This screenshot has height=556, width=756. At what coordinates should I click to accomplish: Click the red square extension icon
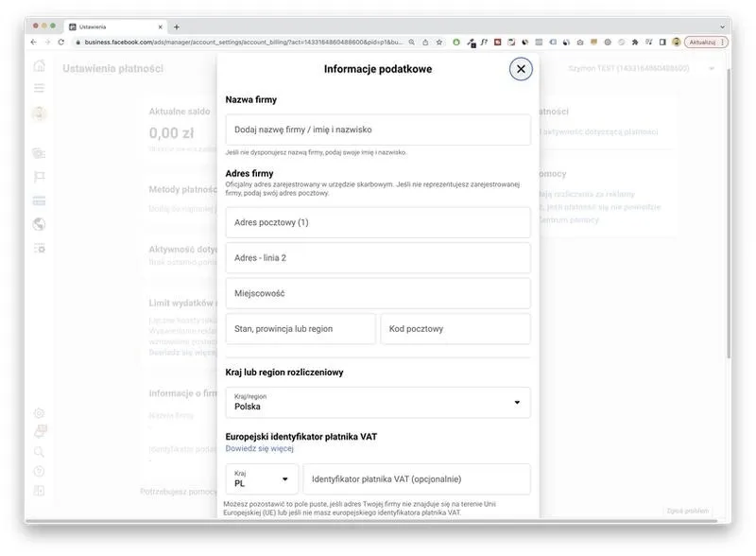coord(498,42)
